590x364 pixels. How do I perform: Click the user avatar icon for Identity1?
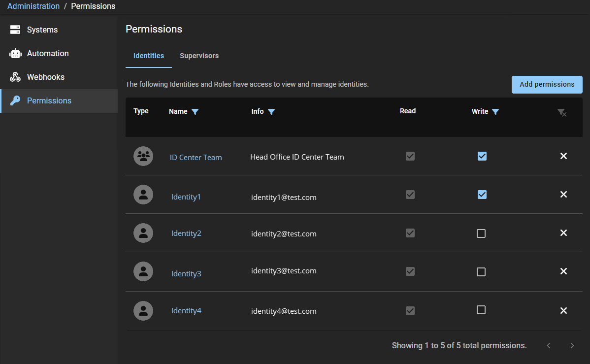pyautogui.click(x=143, y=195)
